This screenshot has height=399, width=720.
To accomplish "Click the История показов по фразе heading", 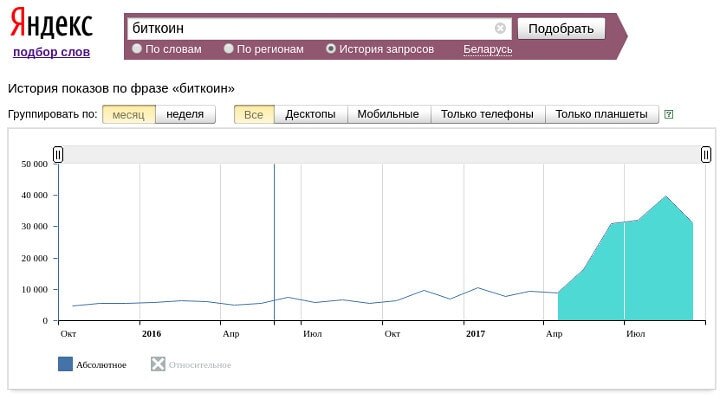I will tap(121, 88).
